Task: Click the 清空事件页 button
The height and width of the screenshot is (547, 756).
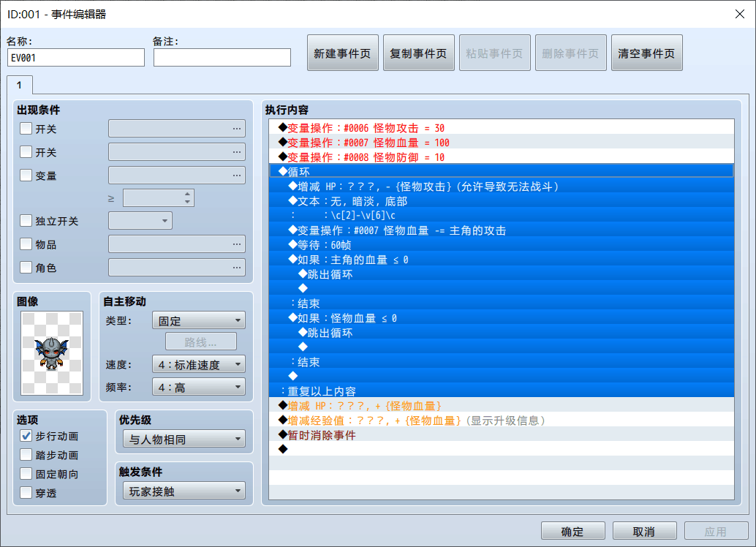Action: coord(647,53)
